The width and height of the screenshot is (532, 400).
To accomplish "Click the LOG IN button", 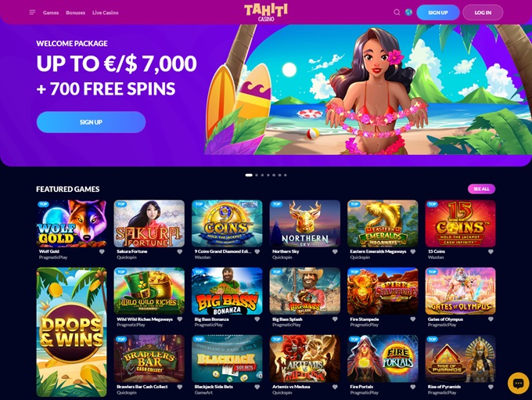I will 483,13.
